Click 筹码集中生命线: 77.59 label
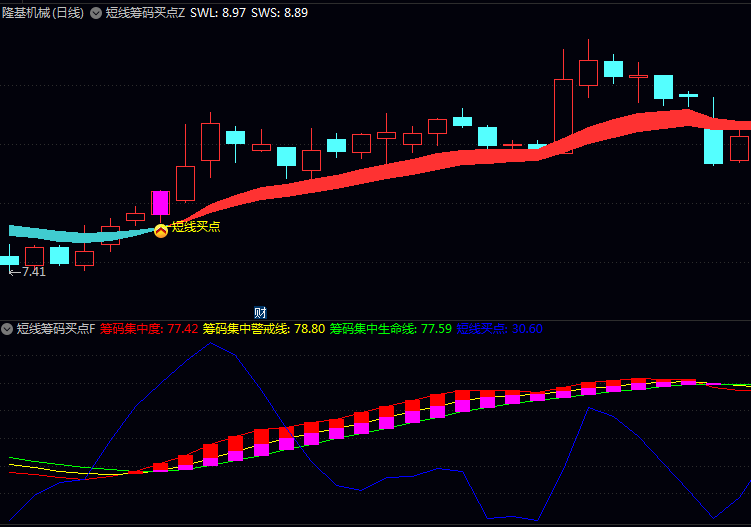This screenshot has width=751, height=527. (x=391, y=329)
